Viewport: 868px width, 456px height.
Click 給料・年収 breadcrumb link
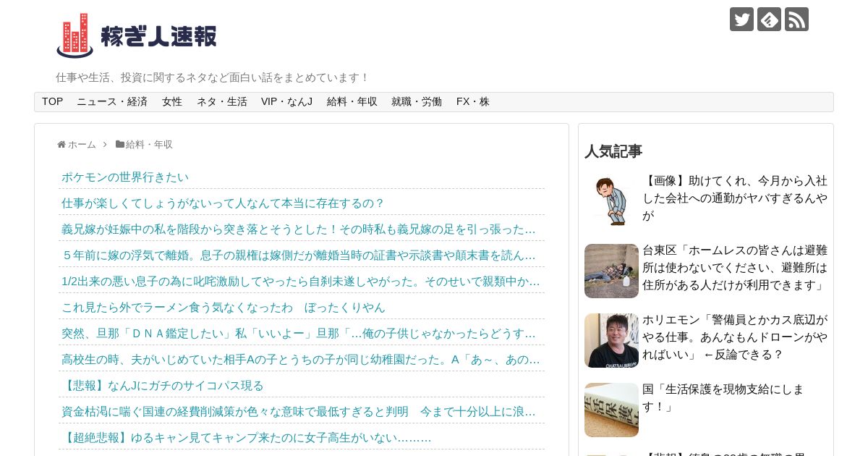149,145
